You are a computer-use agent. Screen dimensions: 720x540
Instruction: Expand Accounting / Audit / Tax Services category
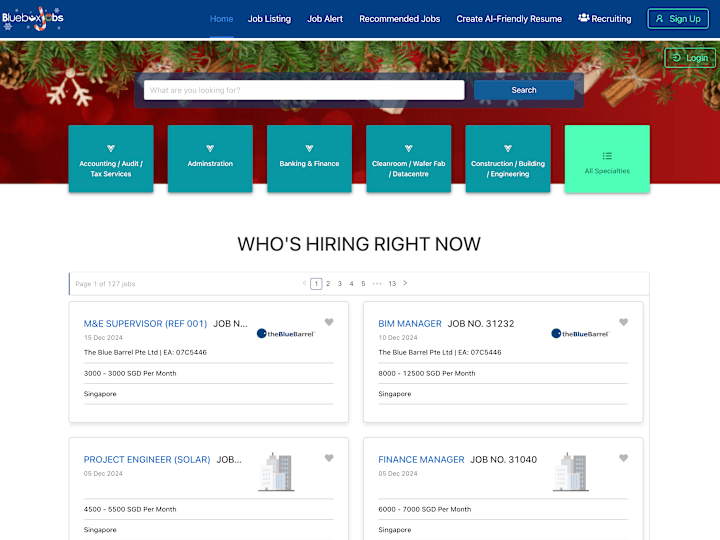point(111,159)
